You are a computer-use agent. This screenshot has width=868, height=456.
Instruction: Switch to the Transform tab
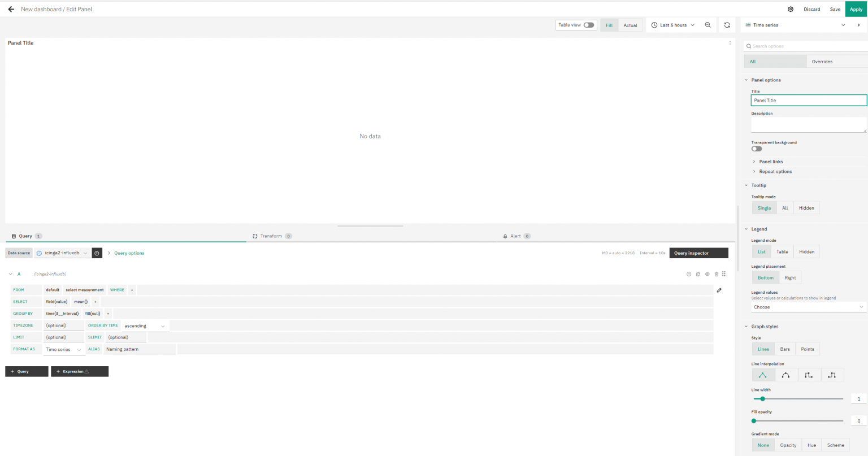point(272,236)
